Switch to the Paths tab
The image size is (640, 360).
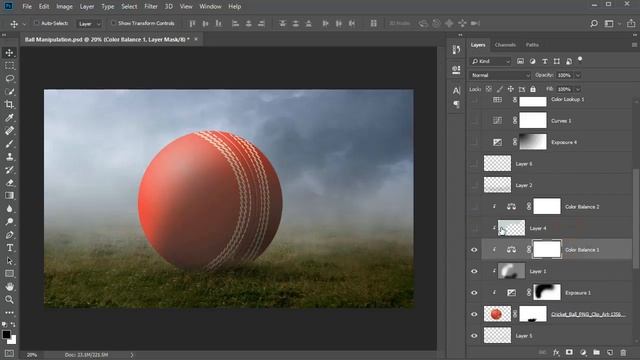point(532,45)
